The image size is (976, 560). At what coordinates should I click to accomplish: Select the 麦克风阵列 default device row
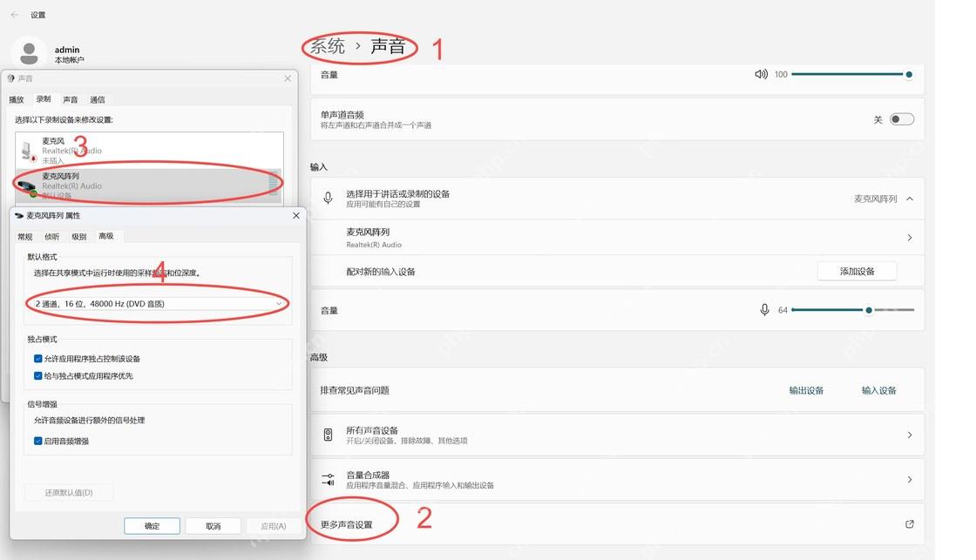coord(149,186)
